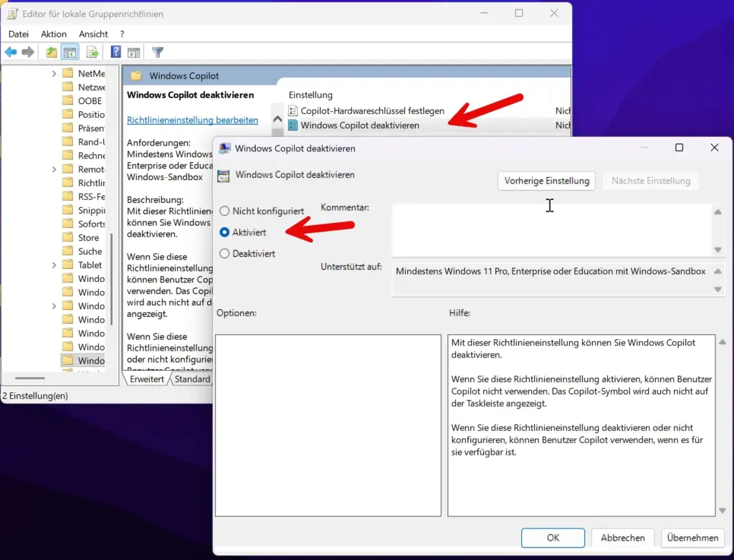Expand the NetMe tree folder
Viewport: 734px width, 560px height.
click(54, 74)
